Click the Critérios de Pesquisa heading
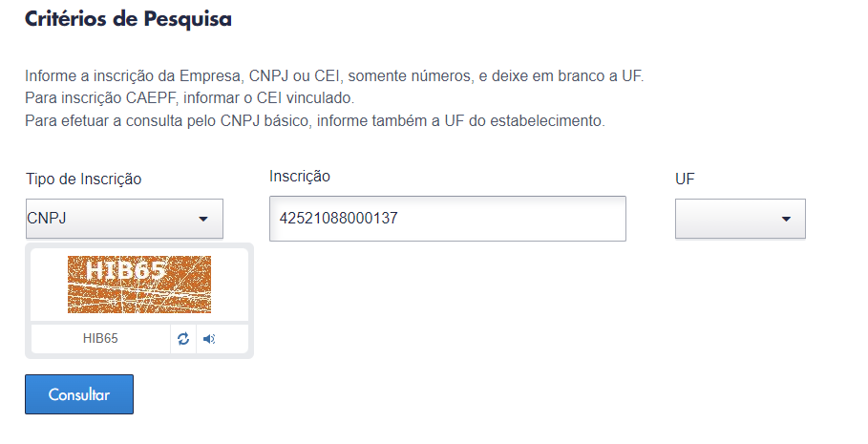Viewport: 868px width, 444px height. click(x=128, y=19)
